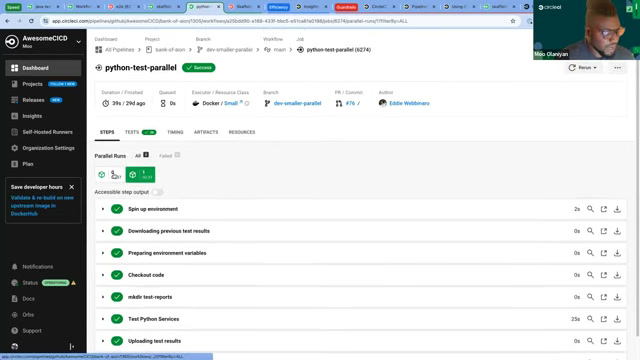Search the Checkout code step output
The height and width of the screenshot is (360, 640).
[x=590, y=275]
